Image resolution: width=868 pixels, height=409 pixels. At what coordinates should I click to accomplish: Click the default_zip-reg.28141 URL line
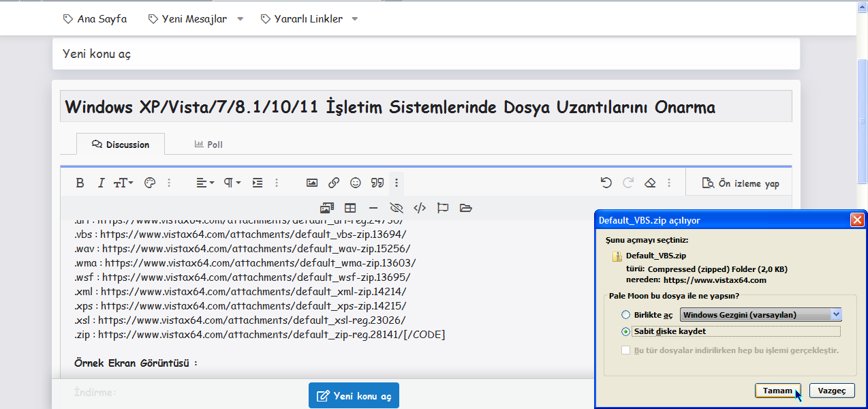tap(260, 334)
